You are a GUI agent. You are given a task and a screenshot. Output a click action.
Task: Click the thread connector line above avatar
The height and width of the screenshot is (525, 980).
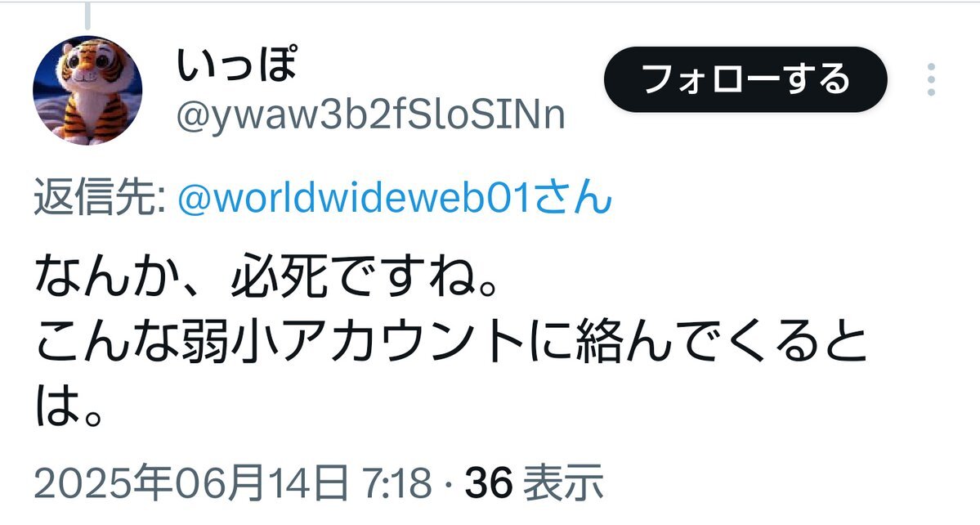87,16
